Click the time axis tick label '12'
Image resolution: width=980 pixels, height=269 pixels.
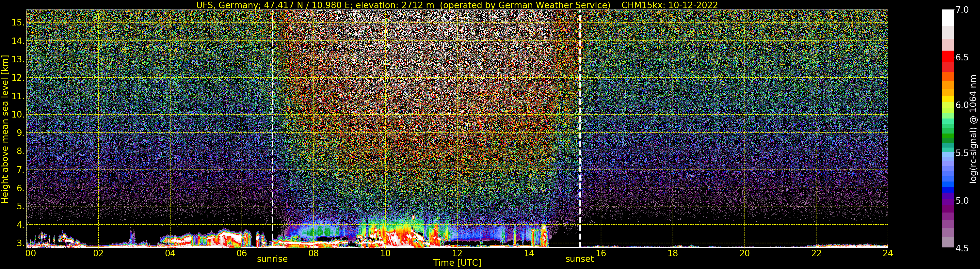[457, 253]
